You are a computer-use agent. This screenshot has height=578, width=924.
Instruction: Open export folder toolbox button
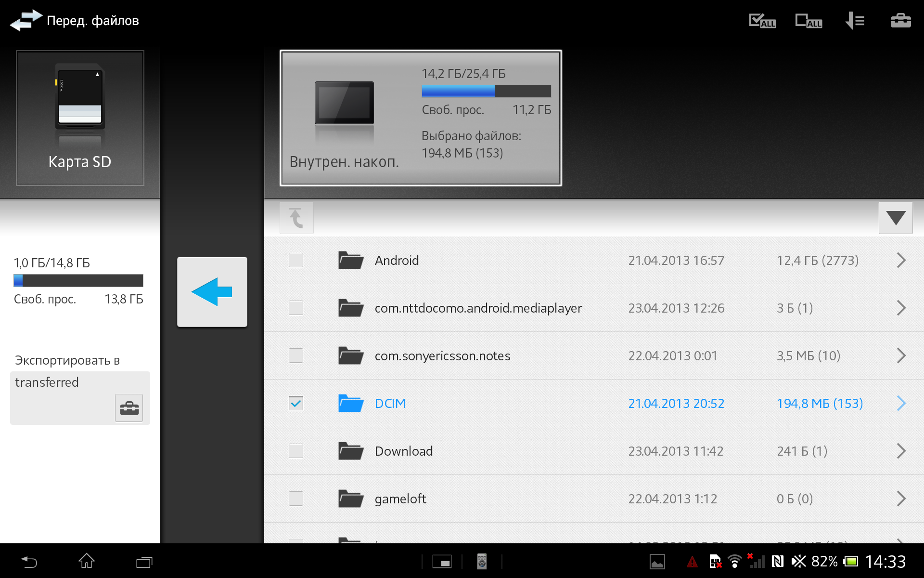pyautogui.click(x=129, y=408)
